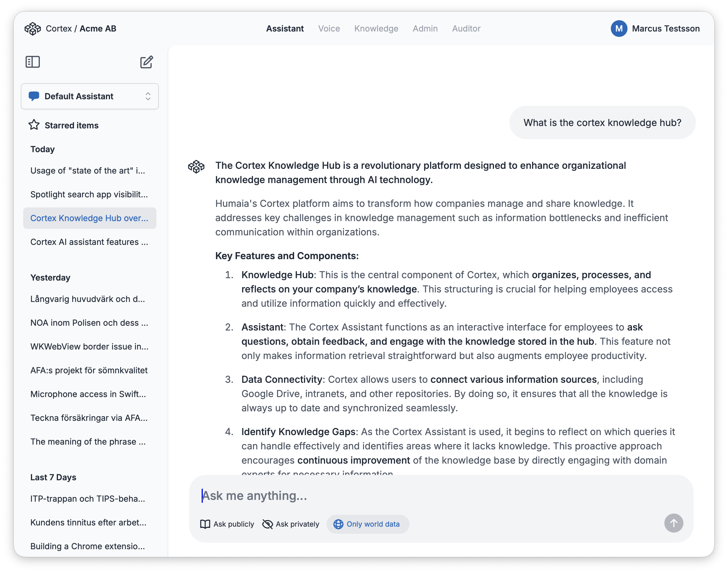Open chat WKWebView border issue in...

tap(90, 347)
